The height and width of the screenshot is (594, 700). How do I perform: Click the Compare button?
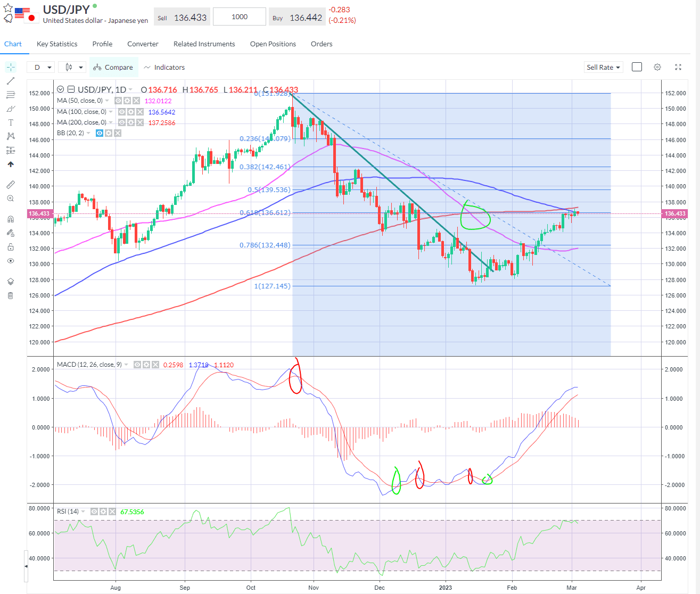(x=113, y=67)
